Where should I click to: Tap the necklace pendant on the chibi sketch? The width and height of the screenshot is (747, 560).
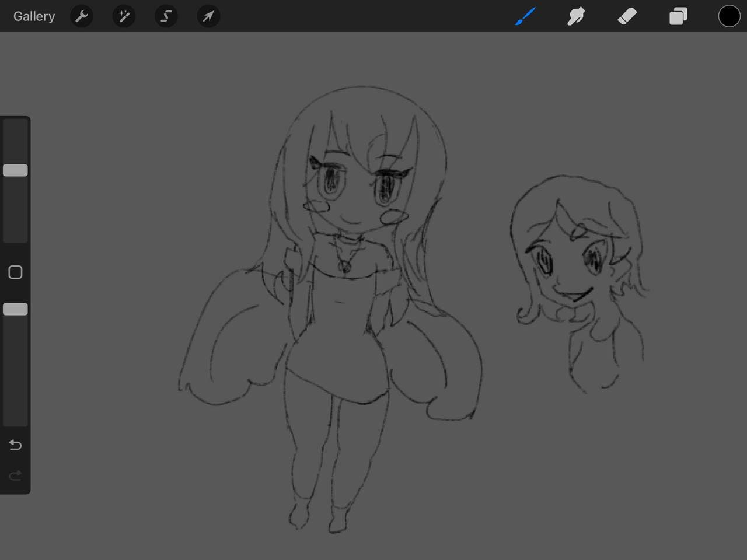(x=345, y=267)
